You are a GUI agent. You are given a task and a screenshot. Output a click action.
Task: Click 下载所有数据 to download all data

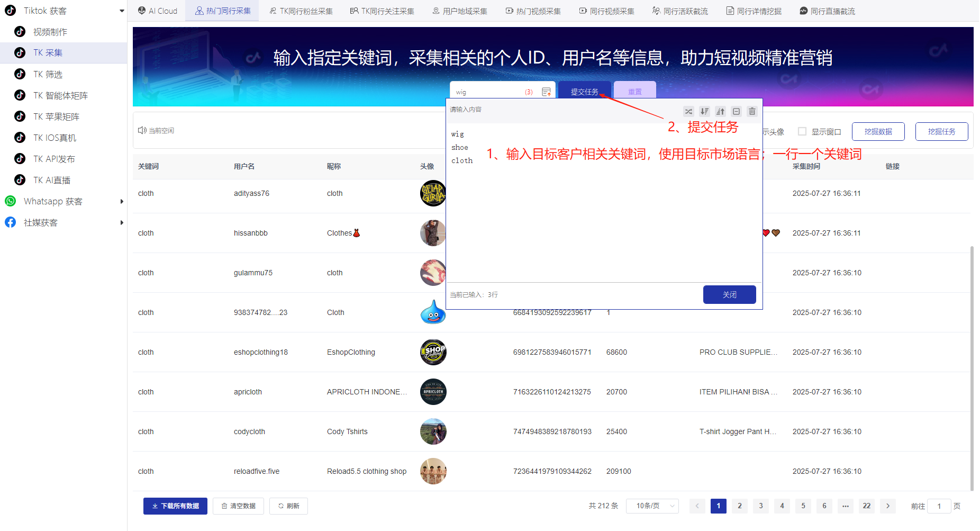coord(175,506)
